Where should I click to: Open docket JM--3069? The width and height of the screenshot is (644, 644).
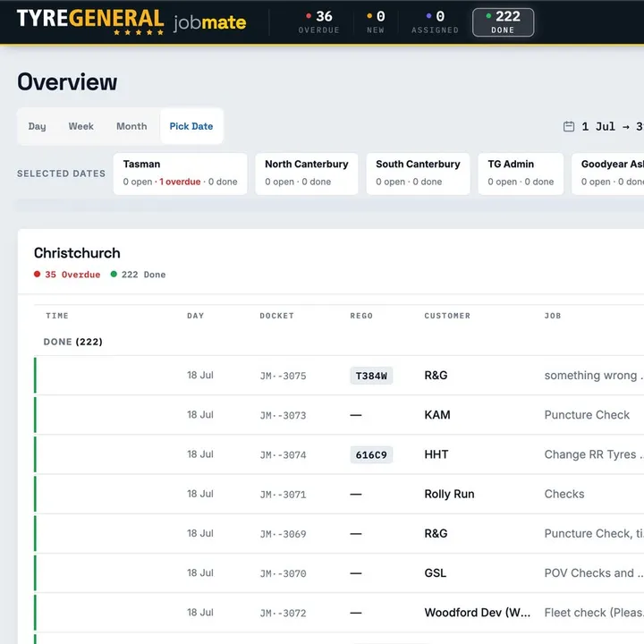[x=283, y=534]
